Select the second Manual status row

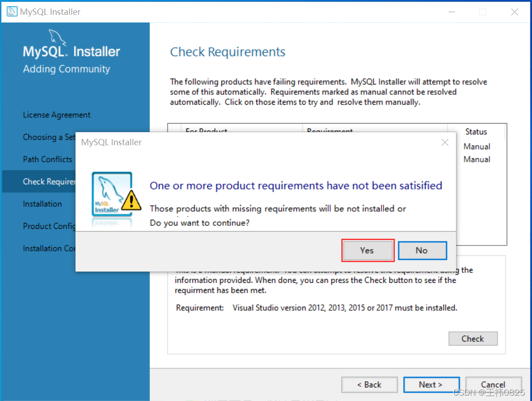[x=477, y=160]
